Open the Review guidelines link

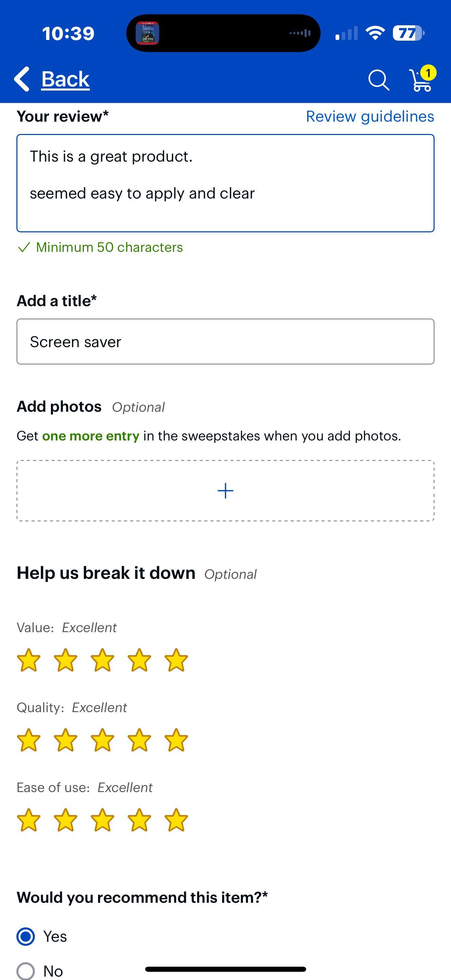click(370, 117)
